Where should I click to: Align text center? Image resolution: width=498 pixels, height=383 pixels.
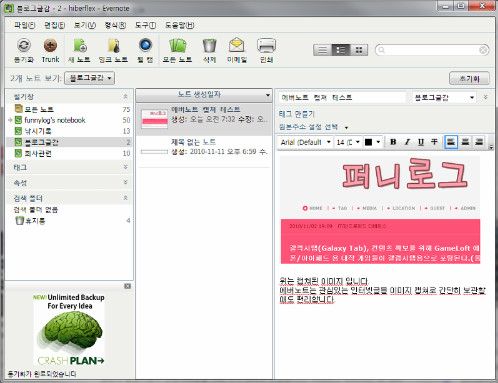coord(465,142)
